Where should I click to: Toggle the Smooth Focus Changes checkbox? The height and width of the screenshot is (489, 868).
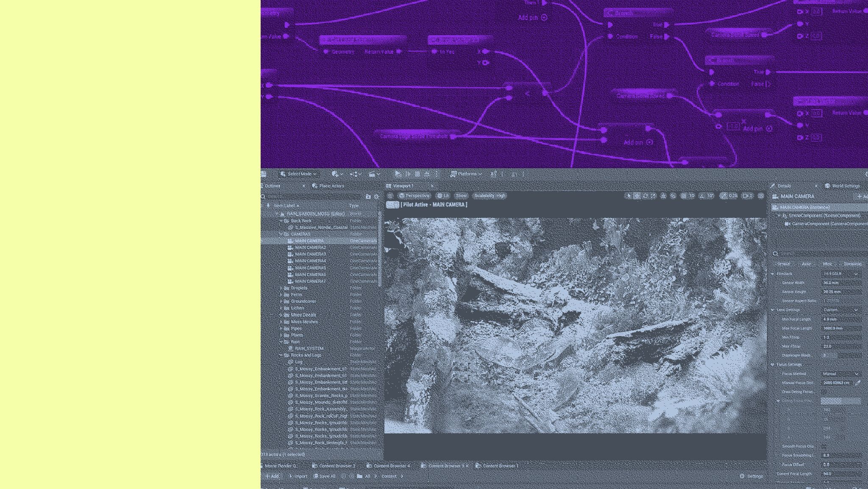825,447
